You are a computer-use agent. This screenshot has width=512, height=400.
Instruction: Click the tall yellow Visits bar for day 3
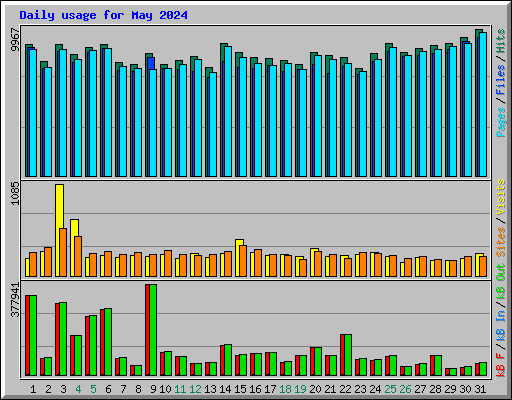[59, 206]
